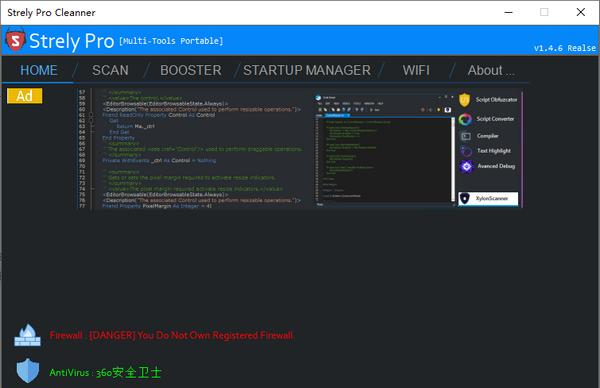Click the Advanced Debug gear icon
The height and width of the screenshot is (388, 600).
[466, 166]
